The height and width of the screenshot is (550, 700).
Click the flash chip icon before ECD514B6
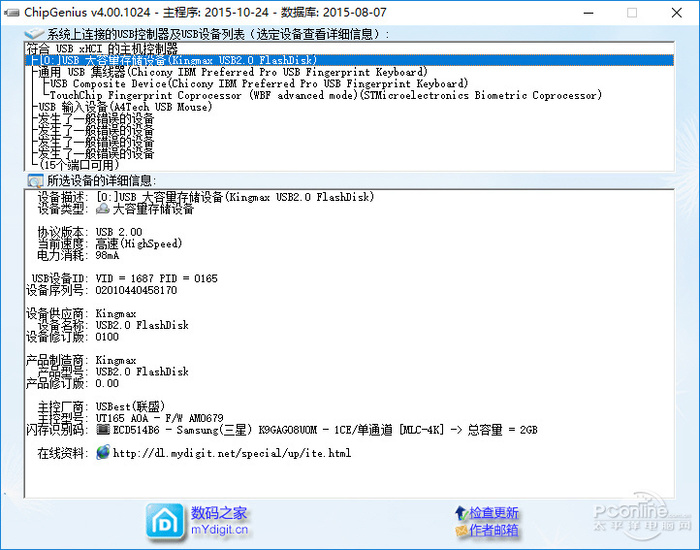pos(102,430)
